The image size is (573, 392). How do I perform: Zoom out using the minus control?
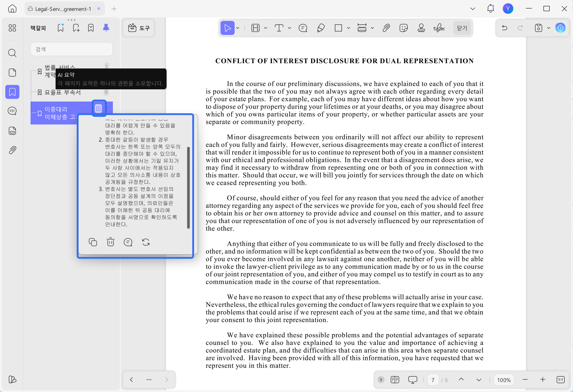tap(525, 380)
